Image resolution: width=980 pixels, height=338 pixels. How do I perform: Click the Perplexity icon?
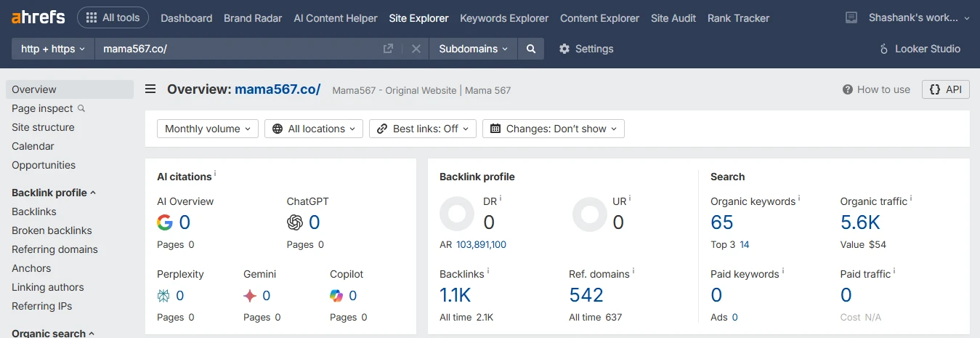(163, 296)
